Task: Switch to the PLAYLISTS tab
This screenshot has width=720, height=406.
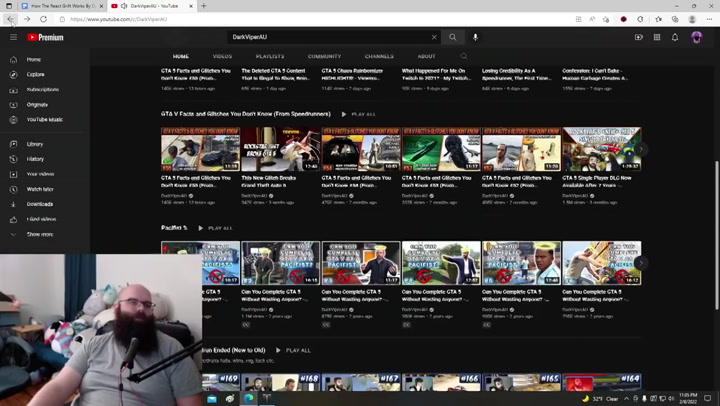Action: tap(270, 56)
